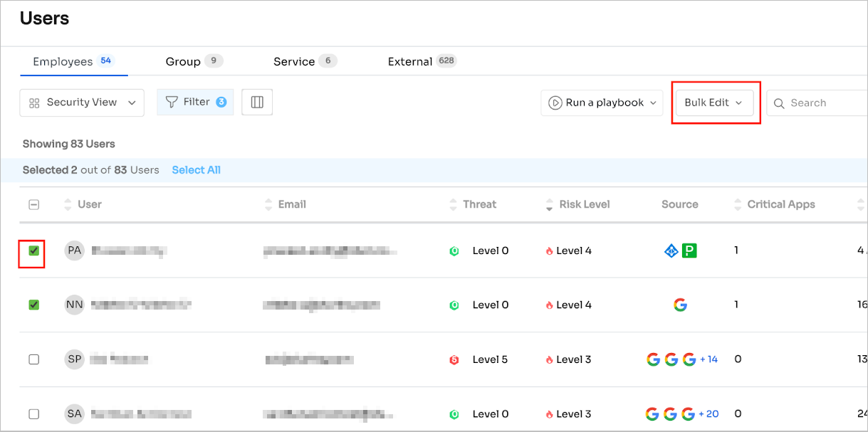Click the first Google icon in SP row
This screenshot has height=432, width=868.
point(653,359)
